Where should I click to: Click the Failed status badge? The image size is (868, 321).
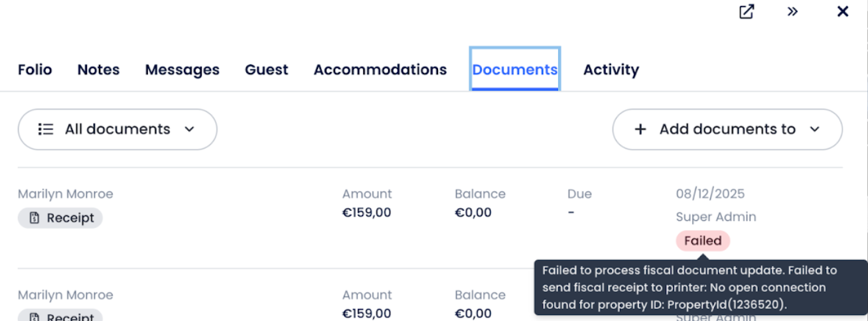(x=703, y=241)
